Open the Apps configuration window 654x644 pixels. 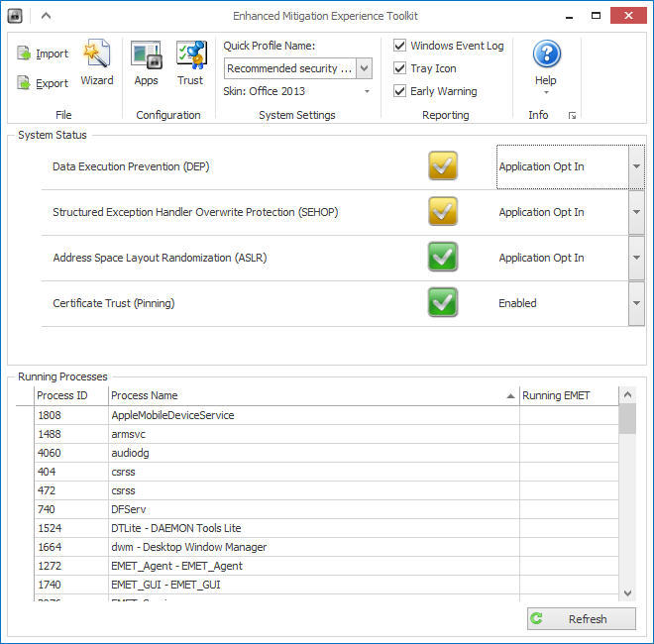[x=146, y=62]
